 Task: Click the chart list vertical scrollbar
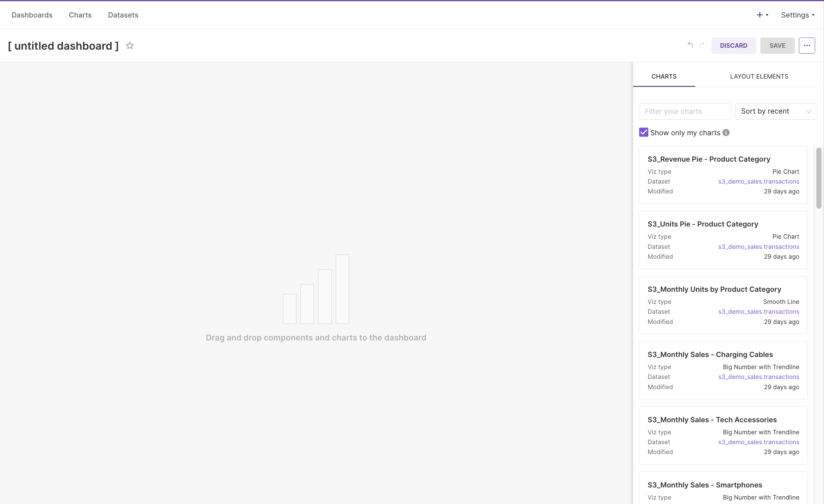(x=818, y=178)
